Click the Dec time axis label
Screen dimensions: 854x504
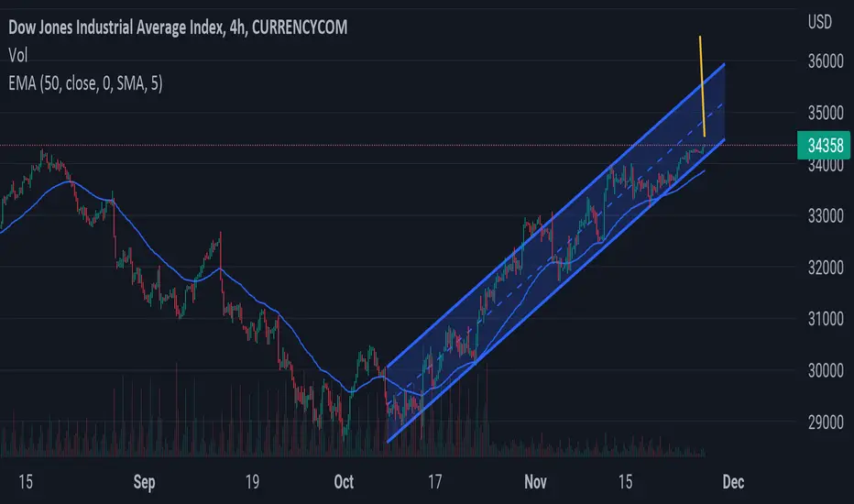pyautogui.click(x=733, y=482)
